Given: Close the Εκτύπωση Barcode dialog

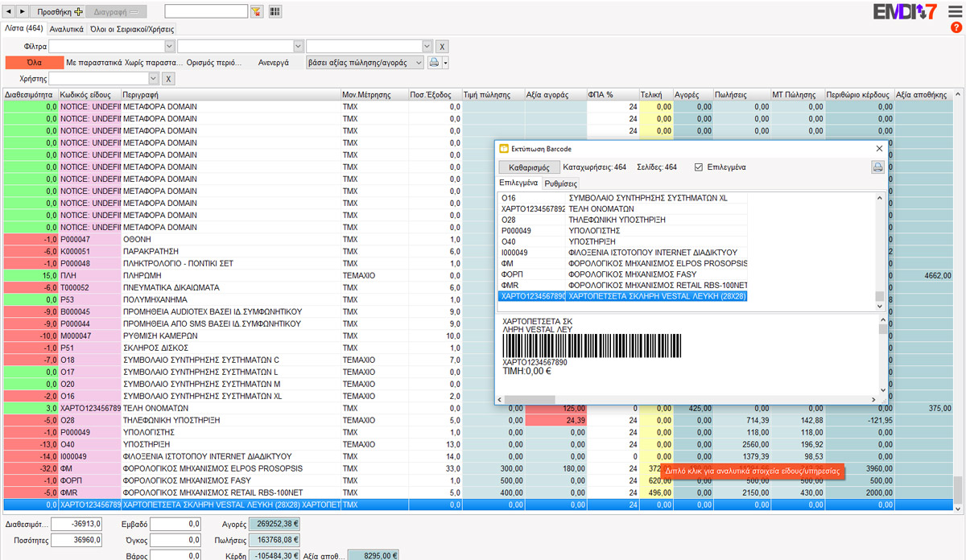Looking at the screenshot, I should (879, 149).
